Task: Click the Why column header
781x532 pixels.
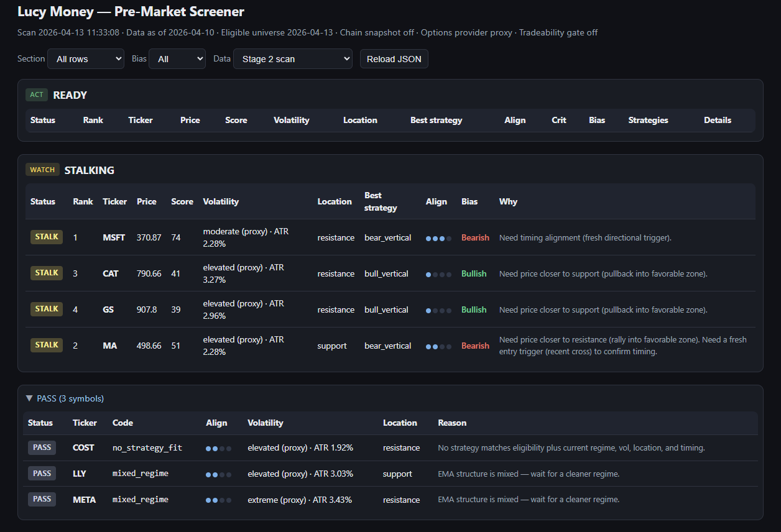Action: click(x=508, y=201)
